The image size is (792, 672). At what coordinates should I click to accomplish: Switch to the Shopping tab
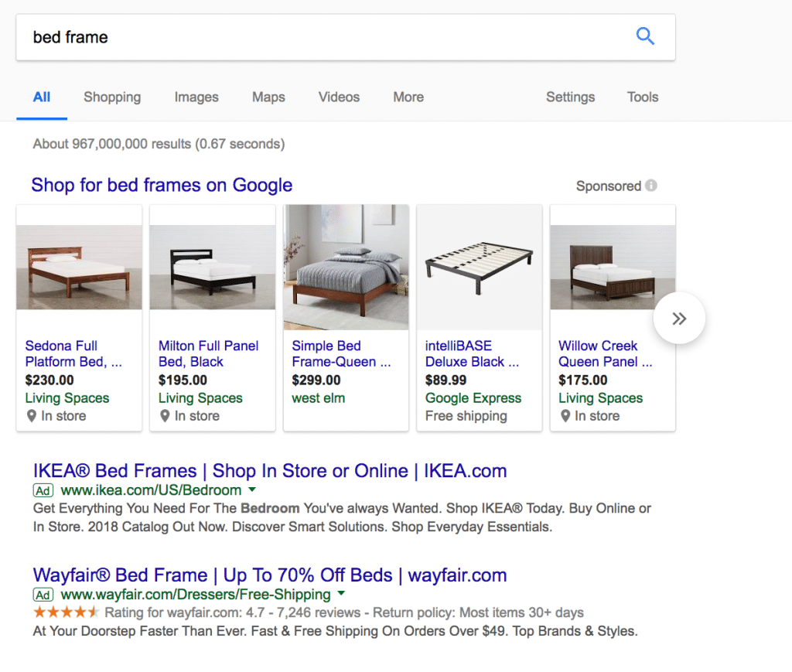click(x=111, y=97)
